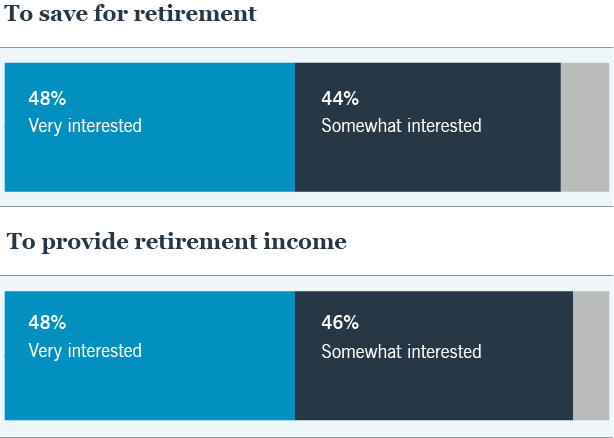Viewport: 614px width, 438px height.
Task: Click "Somewhat interested" text beneath 44%
Action: click(401, 126)
